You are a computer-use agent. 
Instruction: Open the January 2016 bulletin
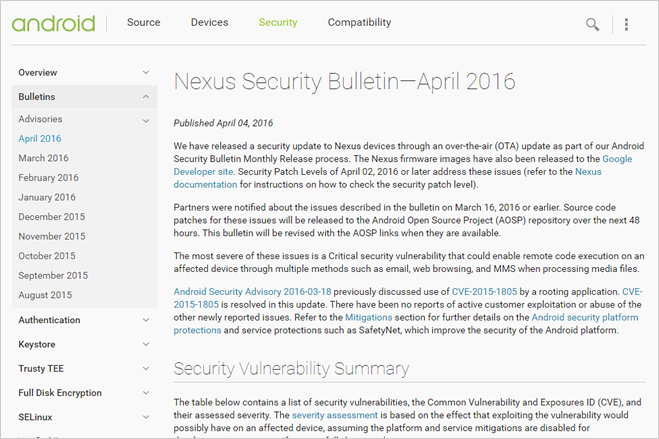[x=47, y=197]
